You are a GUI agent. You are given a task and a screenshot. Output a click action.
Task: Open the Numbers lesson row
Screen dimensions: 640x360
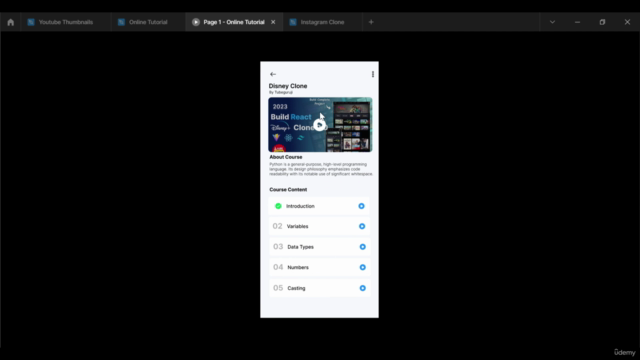(320, 267)
